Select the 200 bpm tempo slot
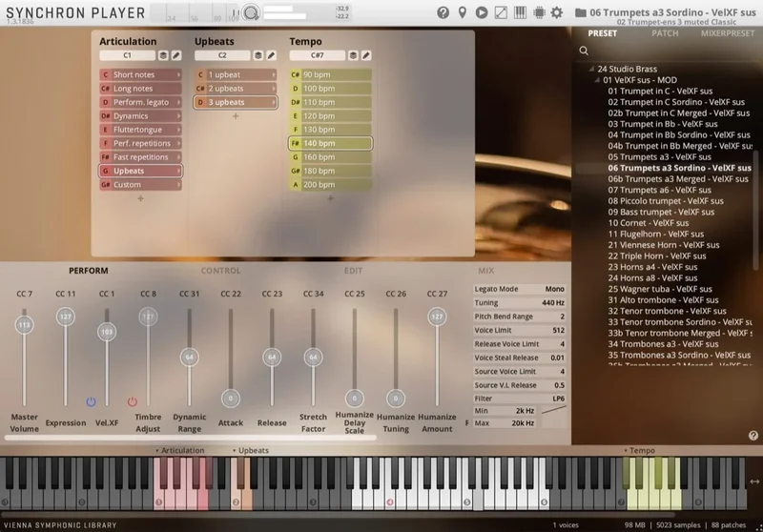763x532 pixels. click(330, 185)
